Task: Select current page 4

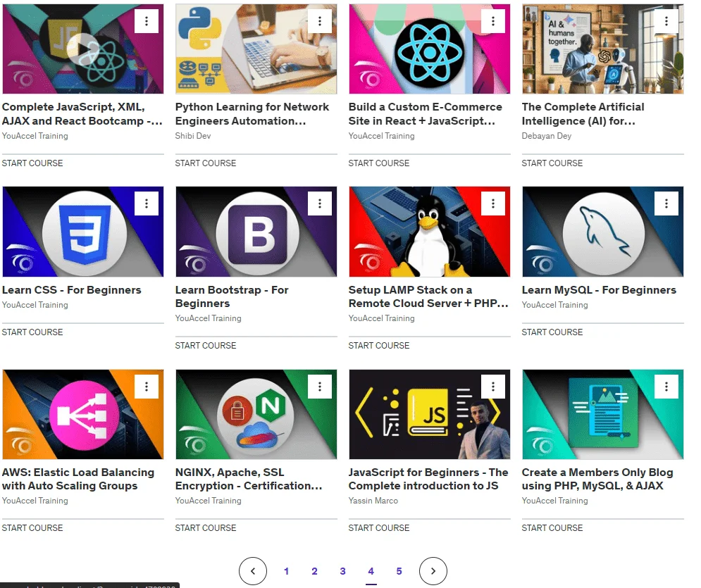Action: click(x=371, y=571)
